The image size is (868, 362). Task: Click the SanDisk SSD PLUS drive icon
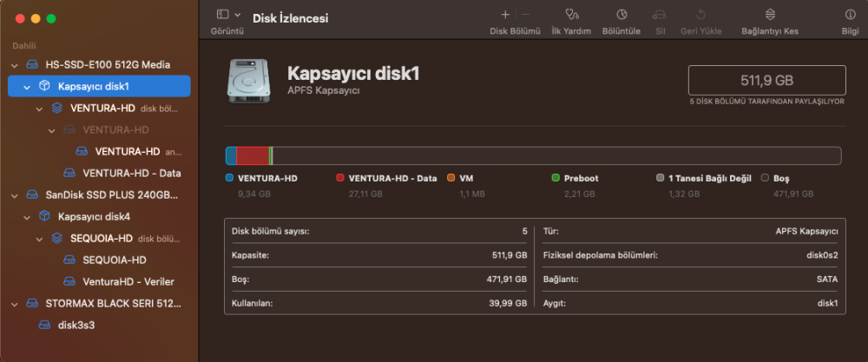click(32, 194)
